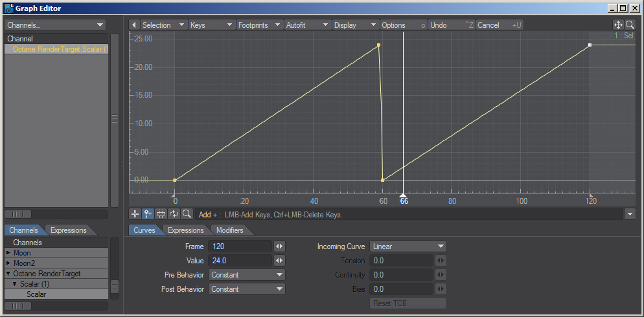The image size is (644, 317).
Task: Select the peak keyframe near frame 59
Action: [x=378, y=45]
